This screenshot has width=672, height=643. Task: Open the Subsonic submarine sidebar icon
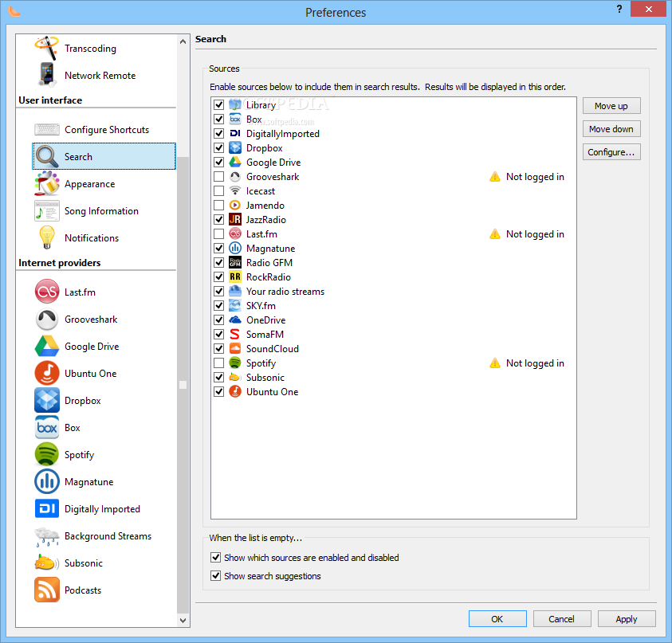(47, 563)
